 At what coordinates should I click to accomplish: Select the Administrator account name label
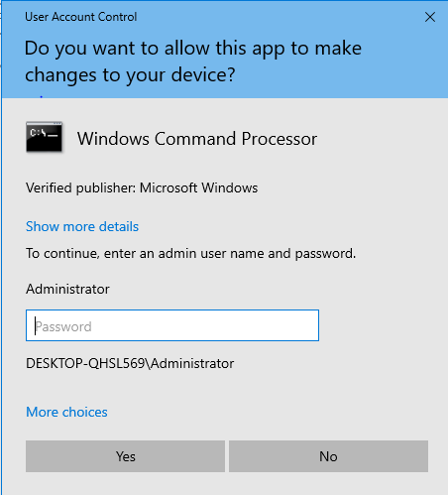coord(67,289)
